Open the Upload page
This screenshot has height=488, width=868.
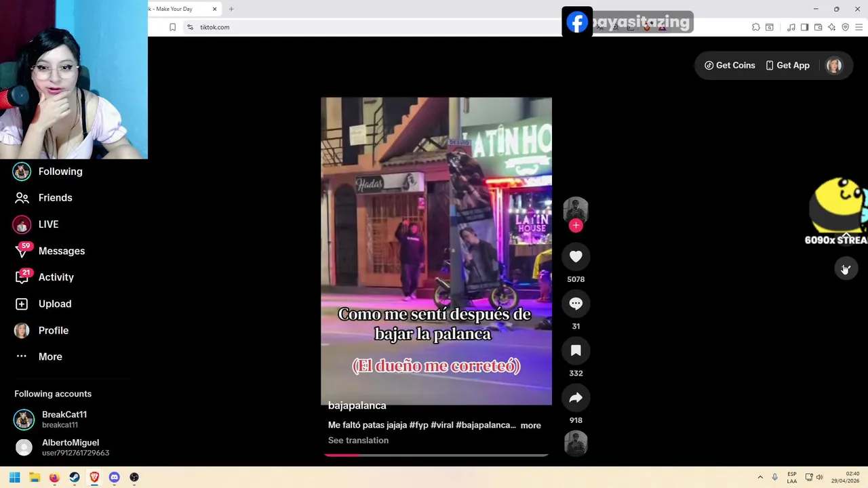tap(42, 304)
